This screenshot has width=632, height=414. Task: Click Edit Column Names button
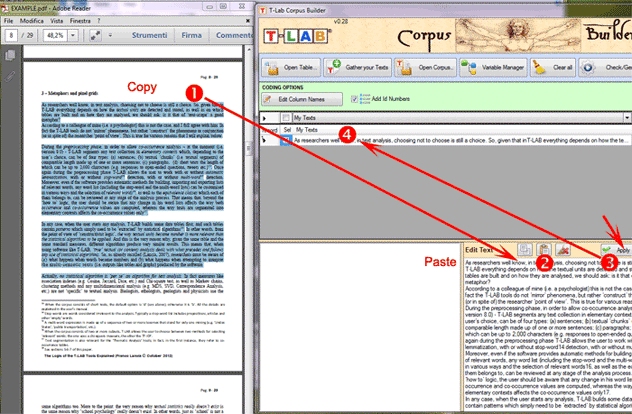[301, 99]
